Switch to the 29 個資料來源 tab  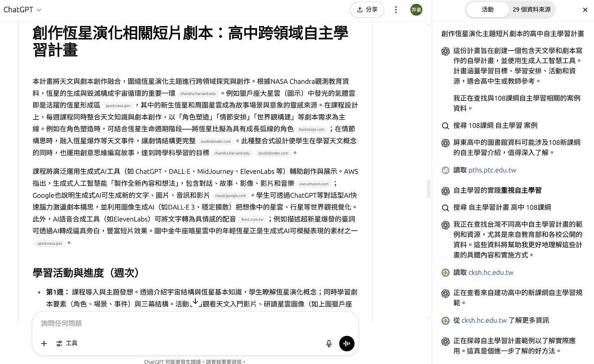(532, 9)
